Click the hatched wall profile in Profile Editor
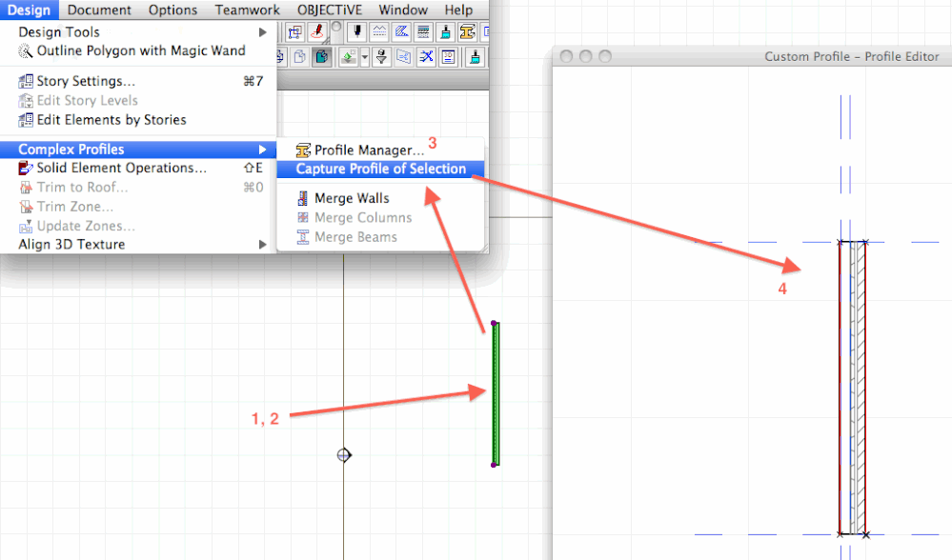Screen dimensions: 952x560 pyautogui.click(x=853, y=389)
